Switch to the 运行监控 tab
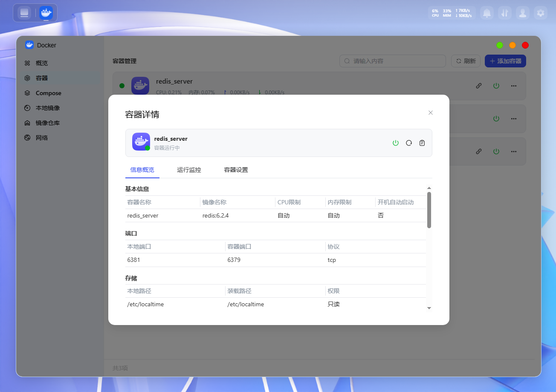This screenshot has height=392, width=556. pos(189,170)
